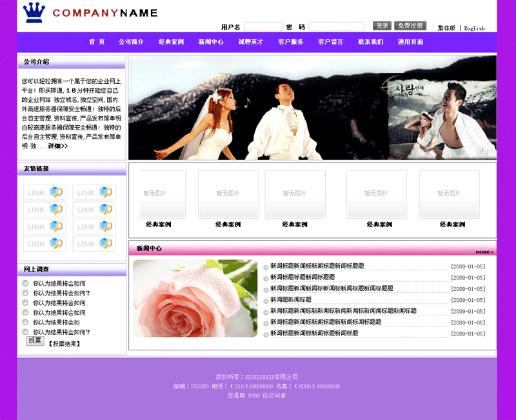View 投票结果 poll results link
This screenshot has height=420, width=516.
(x=64, y=344)
